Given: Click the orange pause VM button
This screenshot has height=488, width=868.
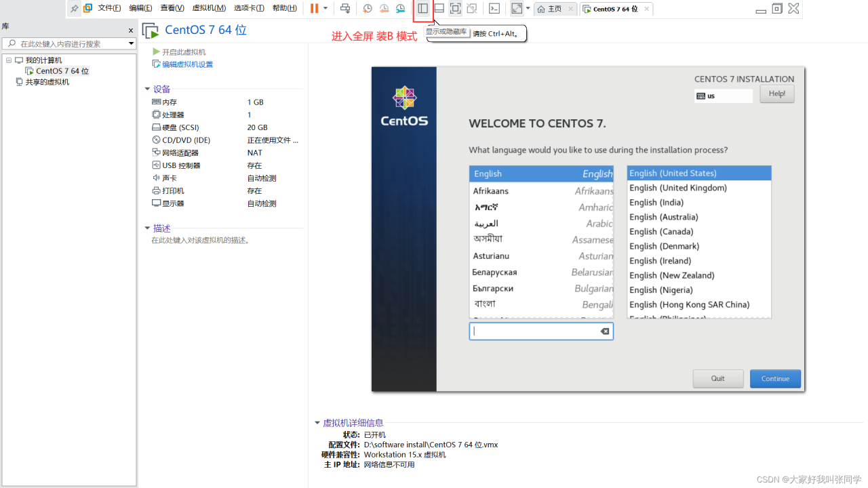Looking at the screenshot, I should coord(314,8).
